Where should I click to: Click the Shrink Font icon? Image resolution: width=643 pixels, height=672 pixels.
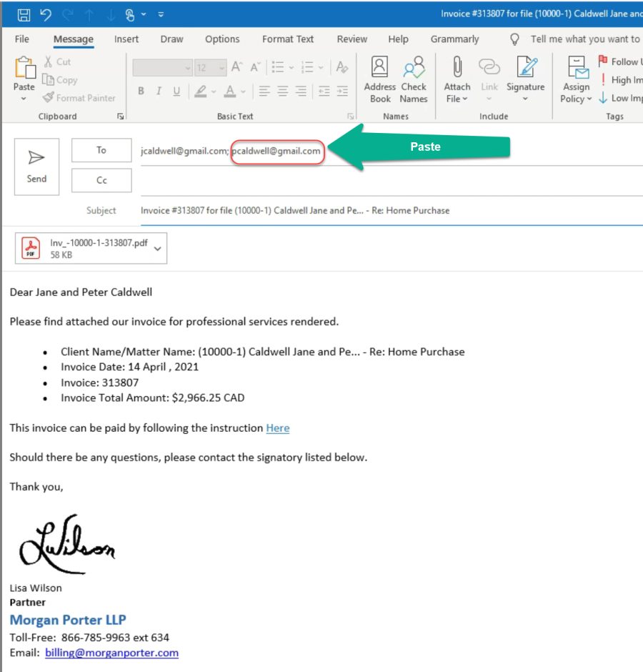(x=255, y=67)
